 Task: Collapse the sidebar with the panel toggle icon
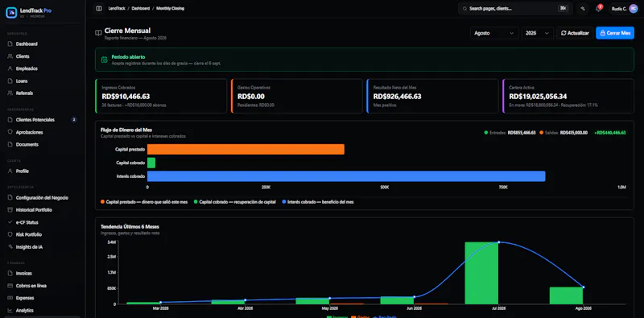point(98,8)
